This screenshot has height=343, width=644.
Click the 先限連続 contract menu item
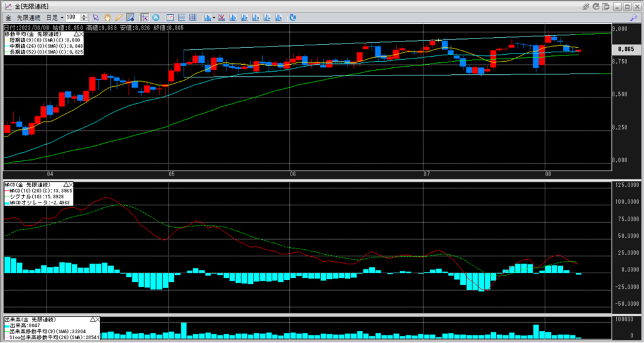(x=27, y=17)
